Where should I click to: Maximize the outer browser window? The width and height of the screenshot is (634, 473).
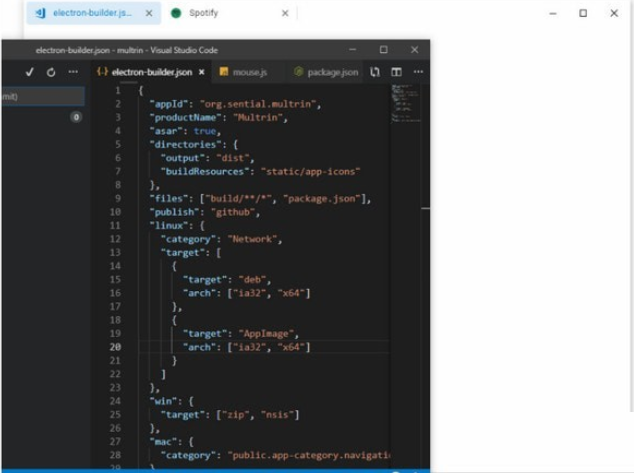(x=583, y=13)
